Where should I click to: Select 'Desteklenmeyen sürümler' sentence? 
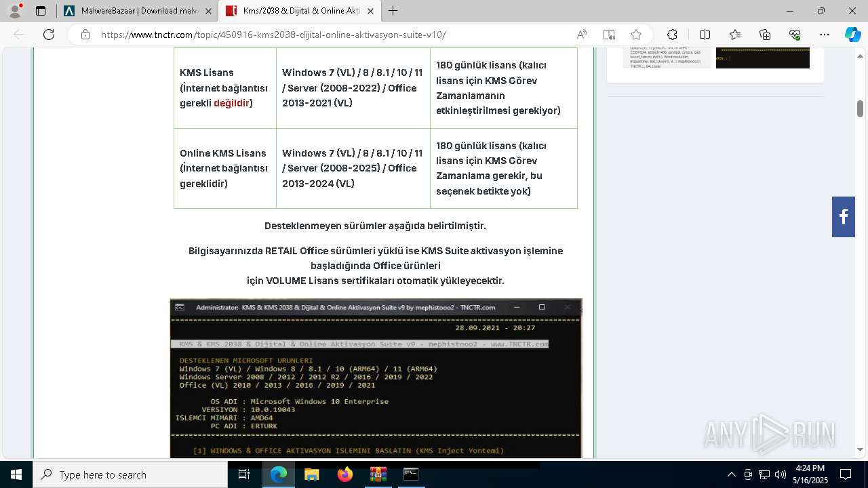point(375,226)
